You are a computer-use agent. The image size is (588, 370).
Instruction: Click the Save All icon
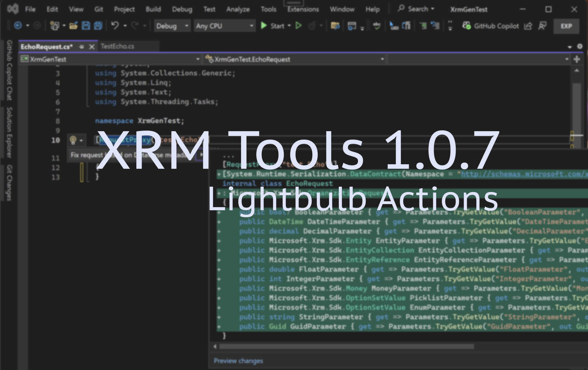98,26
